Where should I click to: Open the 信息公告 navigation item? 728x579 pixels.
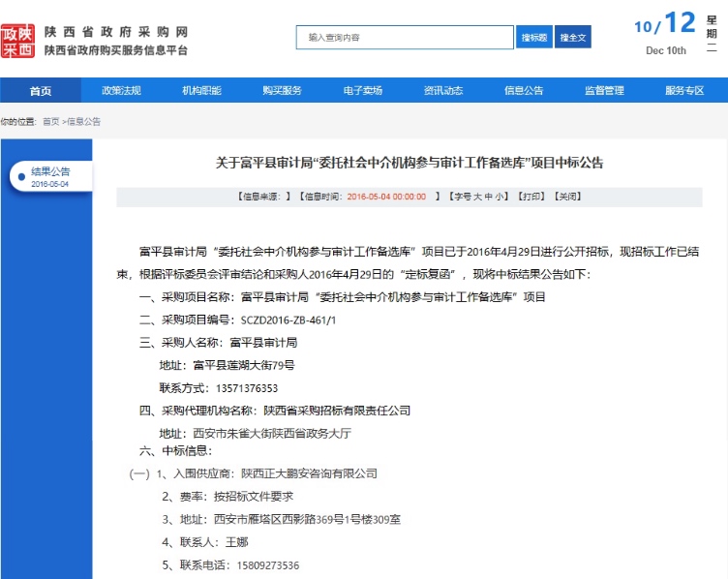(524, 91)
